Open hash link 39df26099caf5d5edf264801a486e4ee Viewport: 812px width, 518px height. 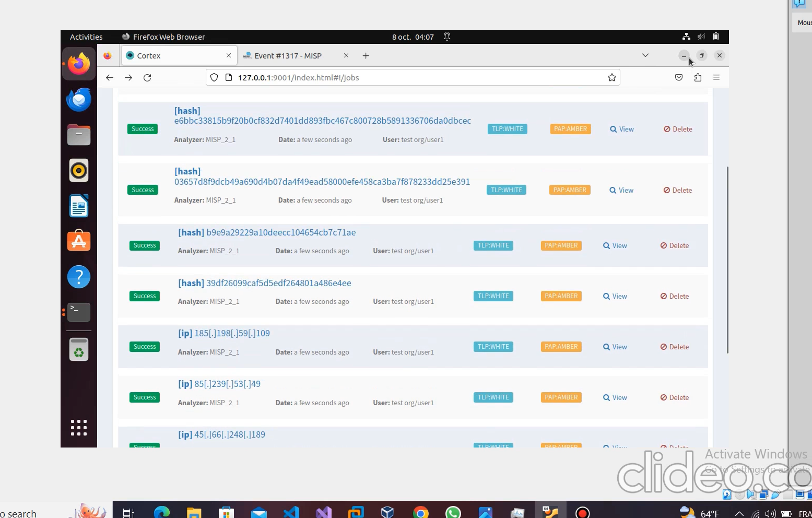coord(265,283)
